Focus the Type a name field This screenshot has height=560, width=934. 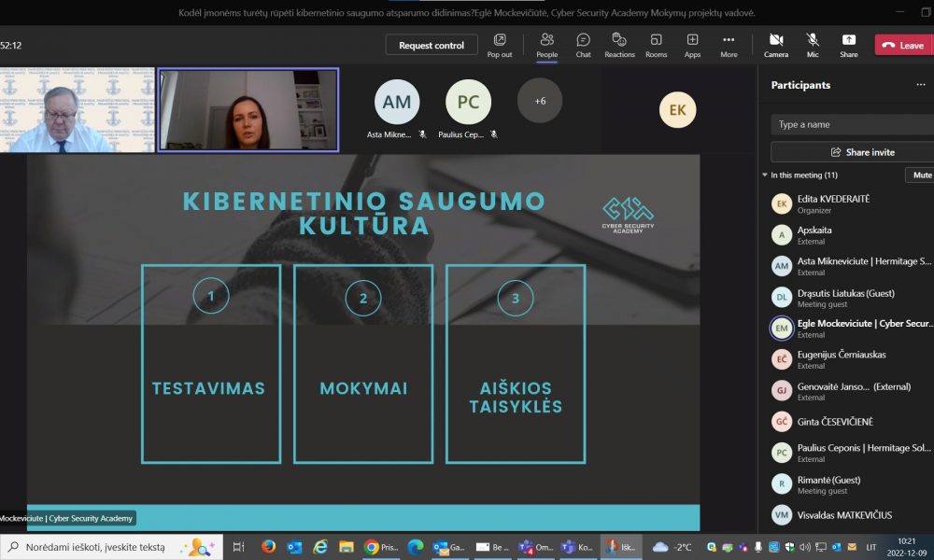coord(853,124)
